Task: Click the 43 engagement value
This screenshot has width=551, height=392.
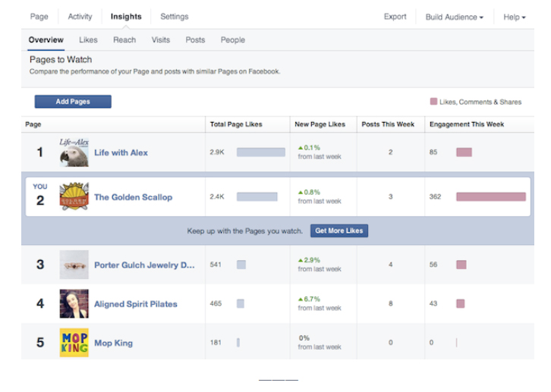Action: coord(433,303)
